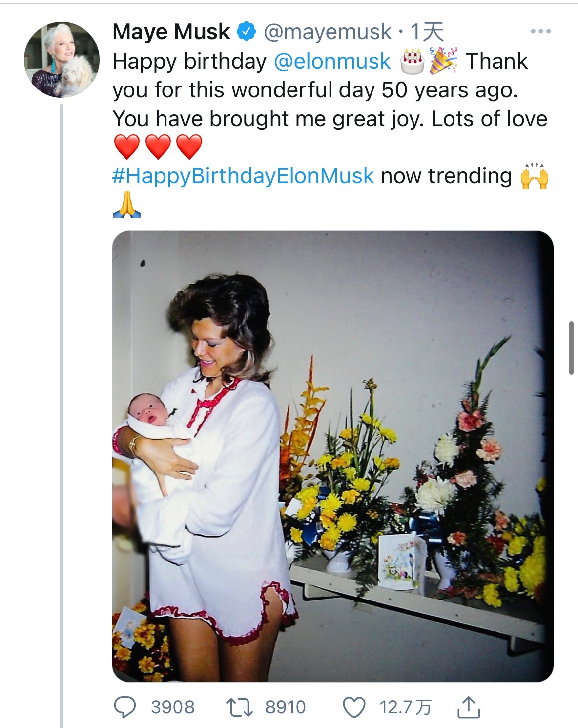578x728 pixels.
Task: Click the tweet timestamp "1天"
Action: 427,32
